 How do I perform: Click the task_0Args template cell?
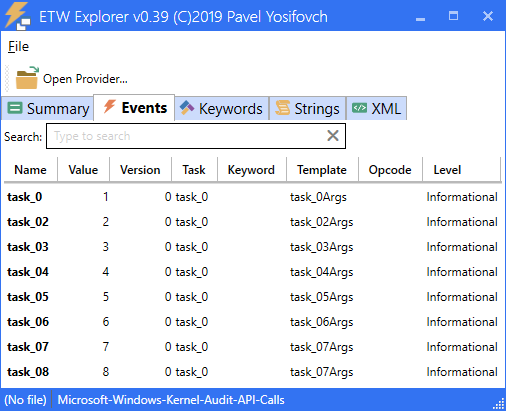coord(318,197)
